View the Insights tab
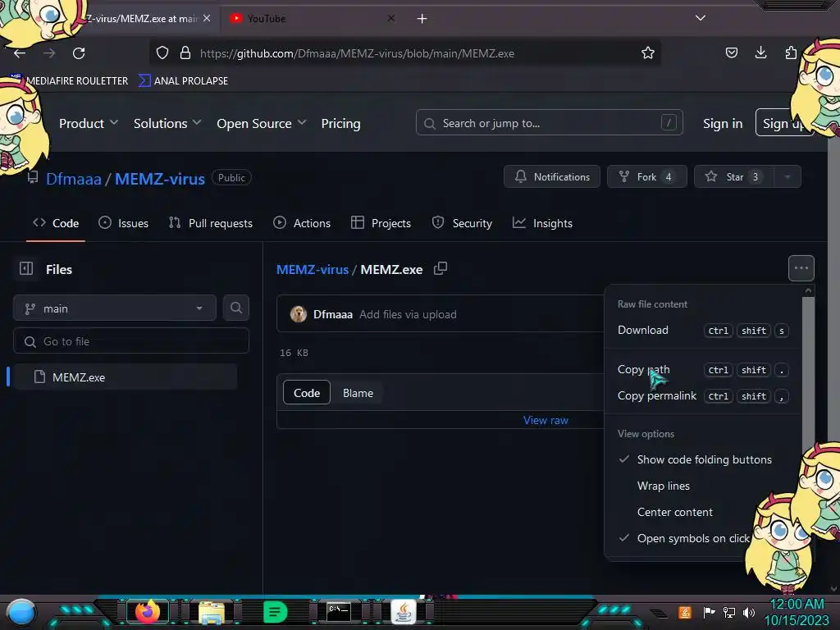Screen dimensions: 840x630 (x=542, y=223)
